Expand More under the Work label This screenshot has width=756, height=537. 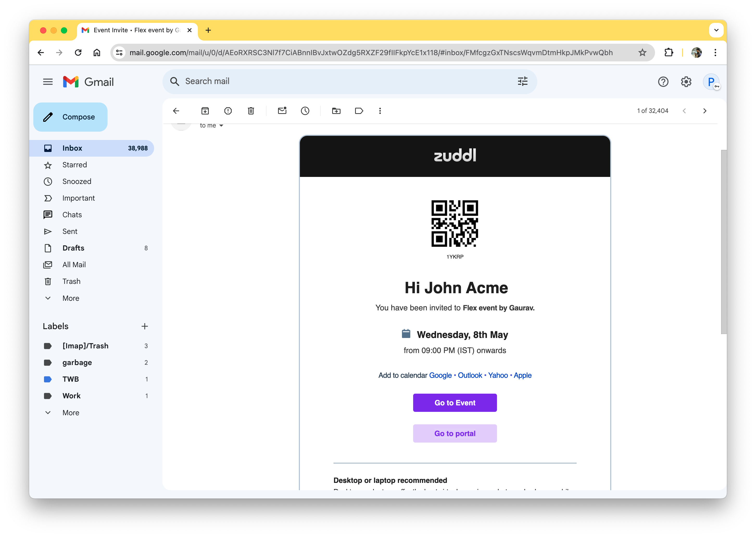click(71, 413)
